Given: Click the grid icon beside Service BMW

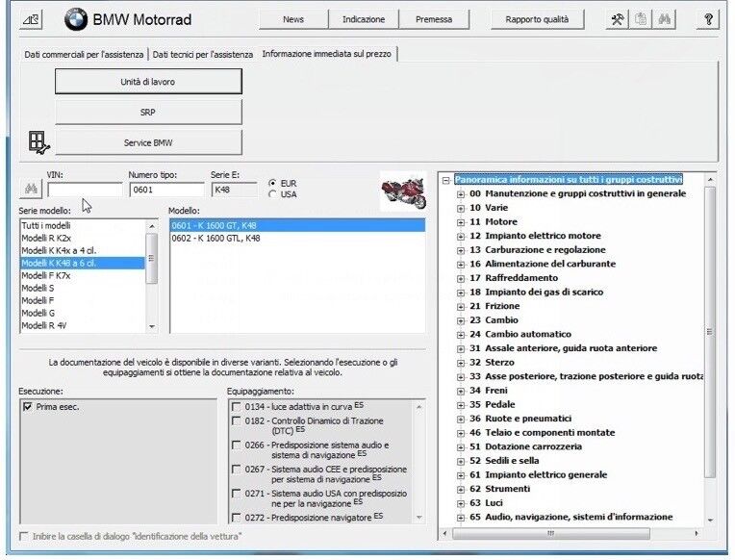Looking at the screenshot, I should [x=38, y=143].
